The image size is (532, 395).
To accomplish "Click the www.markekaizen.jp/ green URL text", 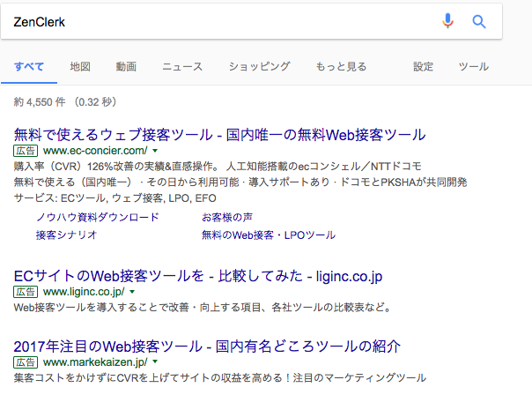I will click(x=95, y=362).
